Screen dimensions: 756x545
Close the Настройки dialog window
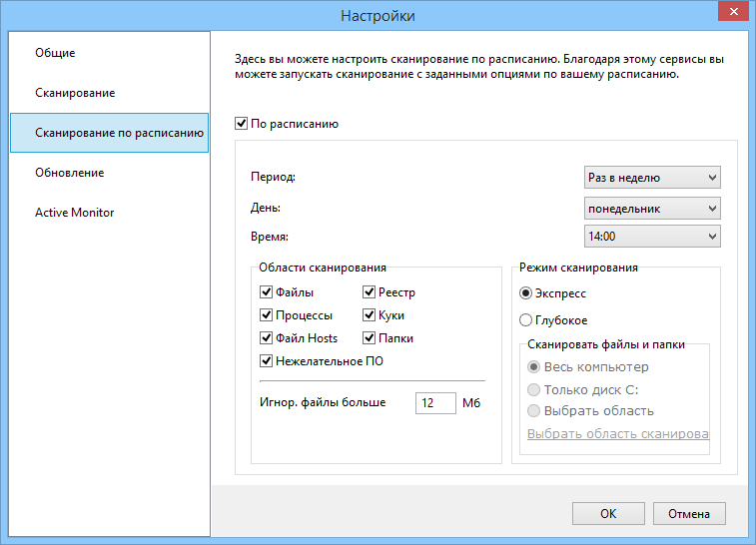[x=732, y=12]
